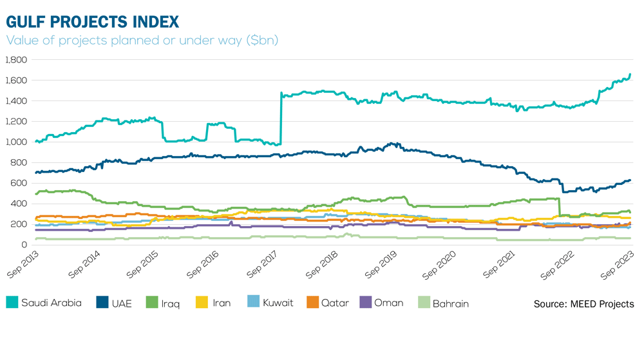This screenshot has height=337, width=644.
Task: Open the 'Source: MEED Projects' credit text
Action: click(x=583, y=303)
